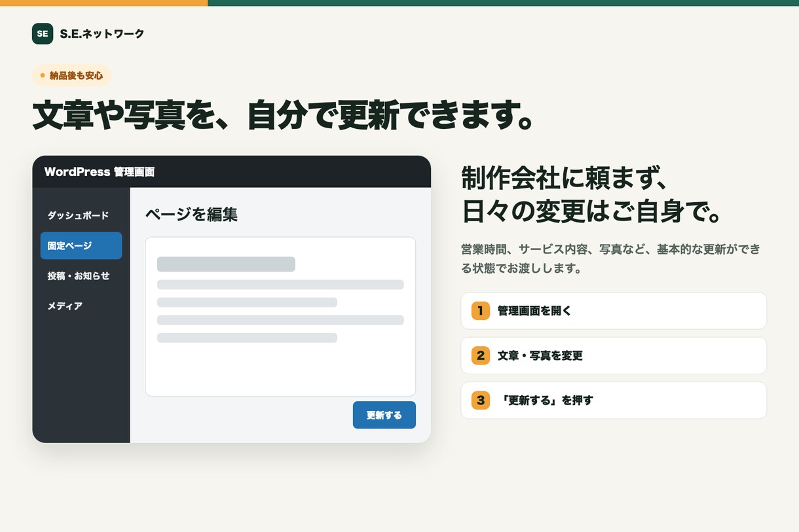
Task: Click the orange number 2 badge
Action: pyautogui.click(x=481, y=355)
